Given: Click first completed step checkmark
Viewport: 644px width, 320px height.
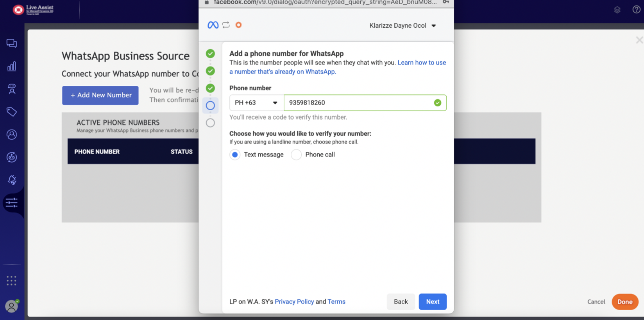Looking at the screenshot, I should click(x=210, y=54).
